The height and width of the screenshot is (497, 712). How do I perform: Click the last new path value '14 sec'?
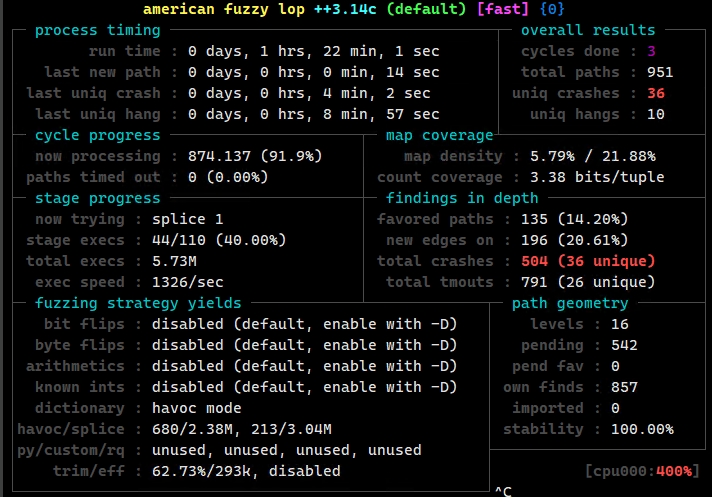tap(413, 72)
